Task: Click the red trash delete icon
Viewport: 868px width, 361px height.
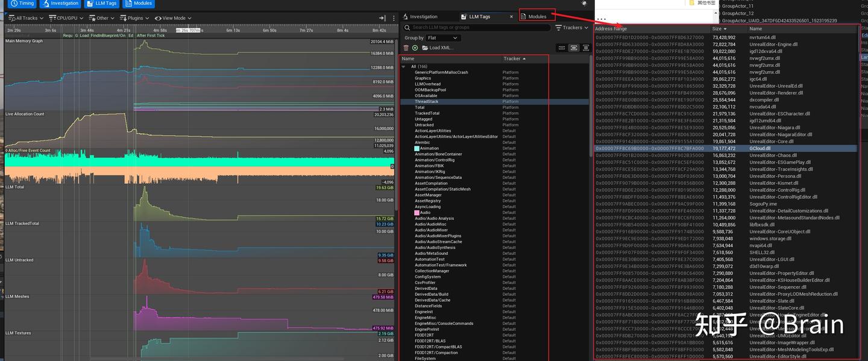Action: click(x=406, y=48)
